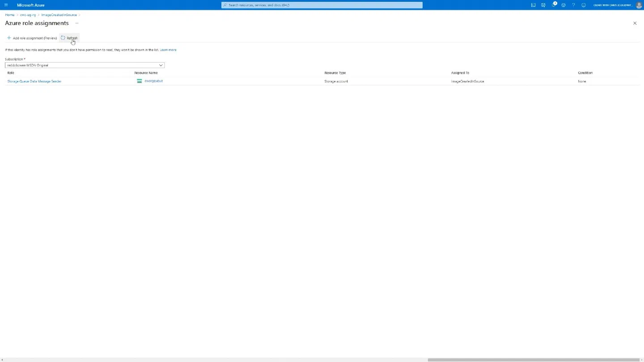Sort by the Resource Name column header
644x362 pixels.
click(146, 73)
